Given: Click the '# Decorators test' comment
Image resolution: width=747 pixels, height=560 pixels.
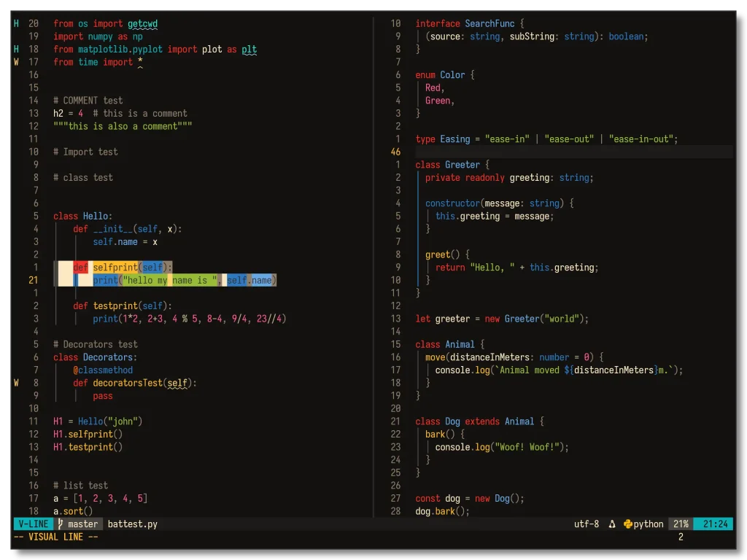Looking at the screenshot, I should 96,344.
